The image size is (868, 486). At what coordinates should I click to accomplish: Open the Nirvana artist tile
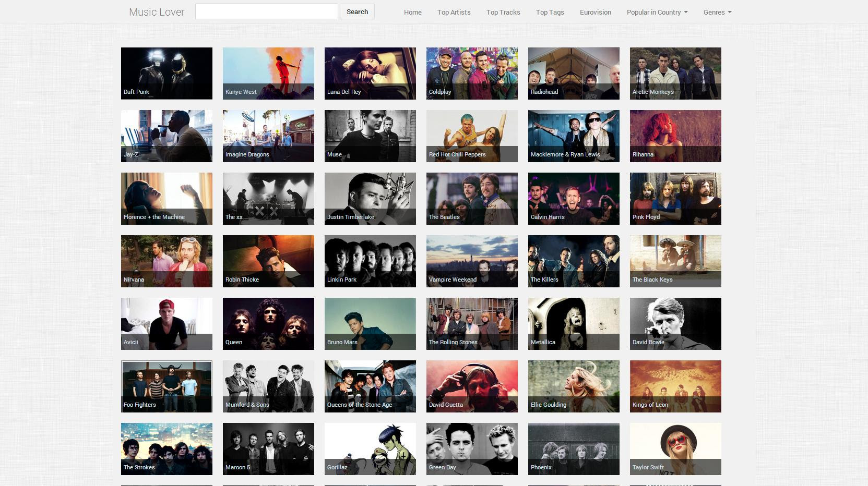167,261
